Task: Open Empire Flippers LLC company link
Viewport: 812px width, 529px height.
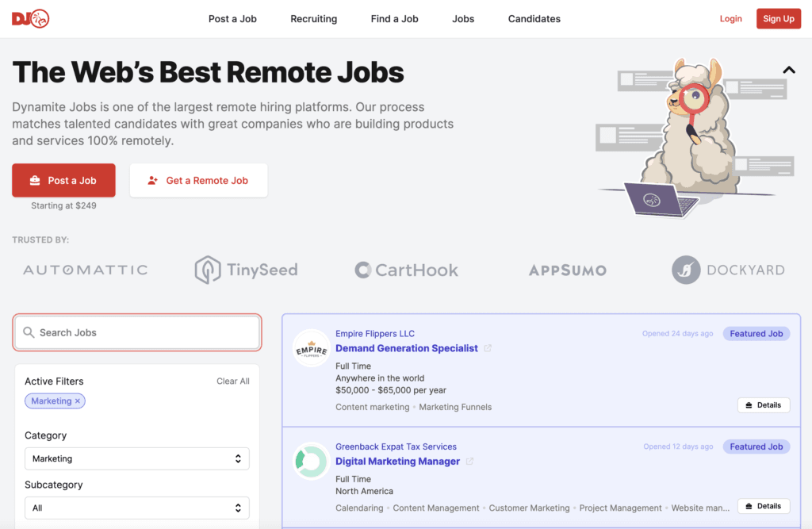Action: point(375,334)
